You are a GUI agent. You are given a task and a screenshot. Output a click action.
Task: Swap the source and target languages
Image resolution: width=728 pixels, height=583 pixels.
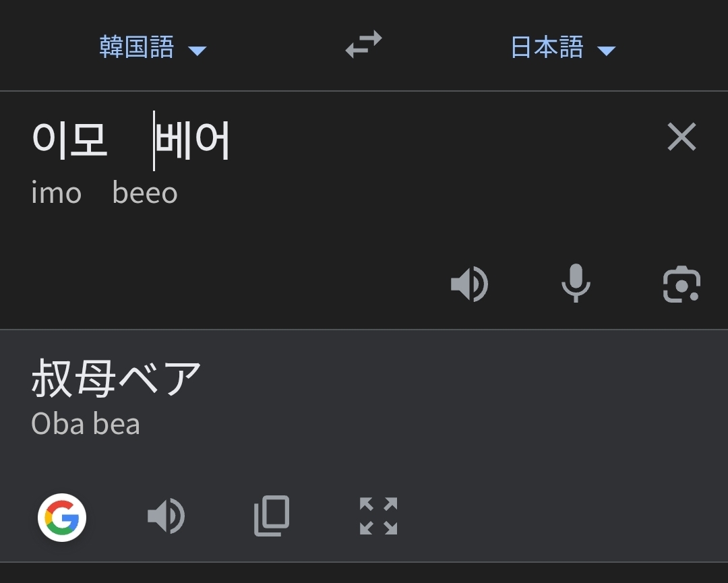(x=363, y=45)
